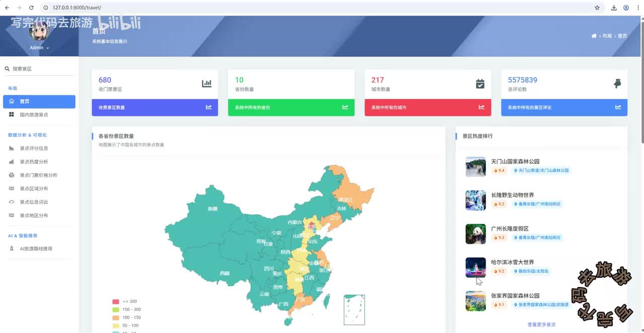Open 天门山国家森林公园 thumbnail image
Viewport: 644px width, 333px height.
pos(475,167)
